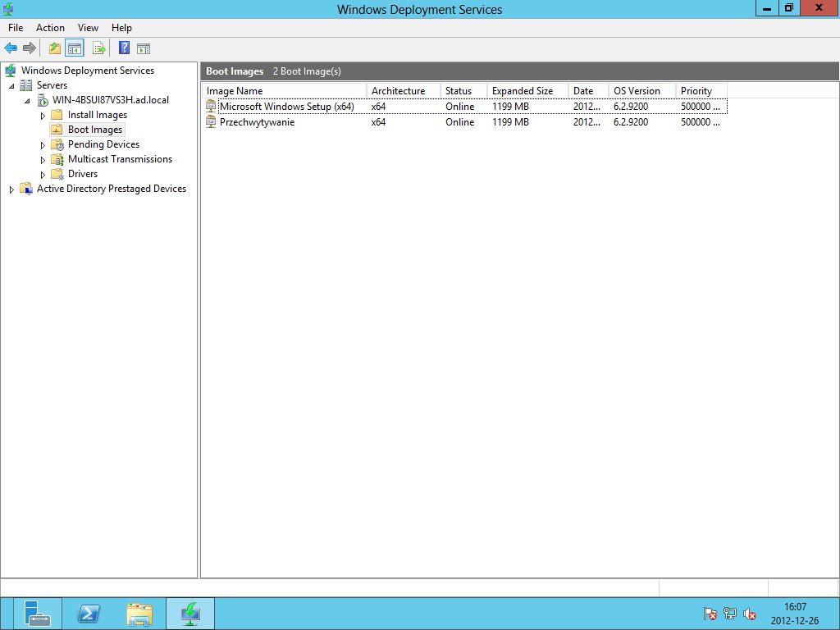Expand the Multicast Transmissions node
This screenshot has height=630, width=840.
coord(43,160)
